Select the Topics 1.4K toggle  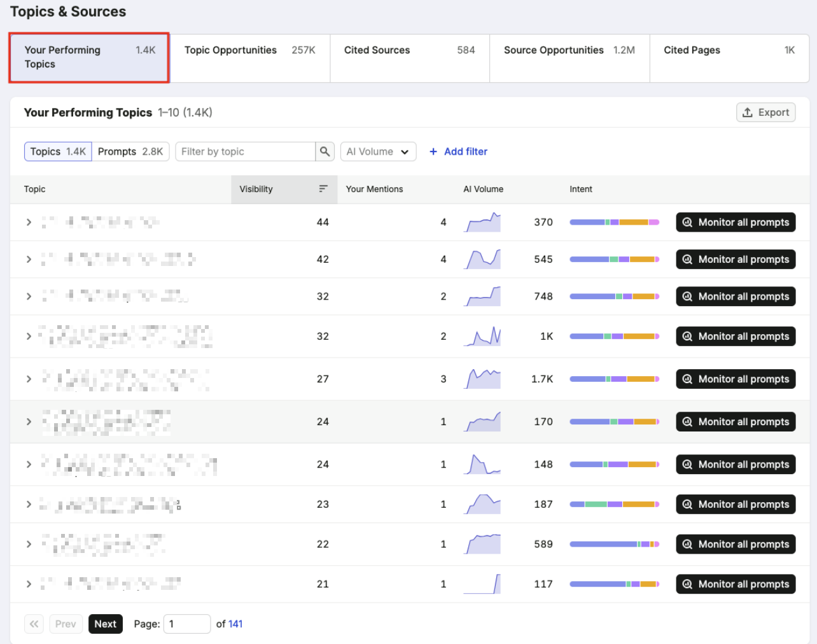click(58, 151)
